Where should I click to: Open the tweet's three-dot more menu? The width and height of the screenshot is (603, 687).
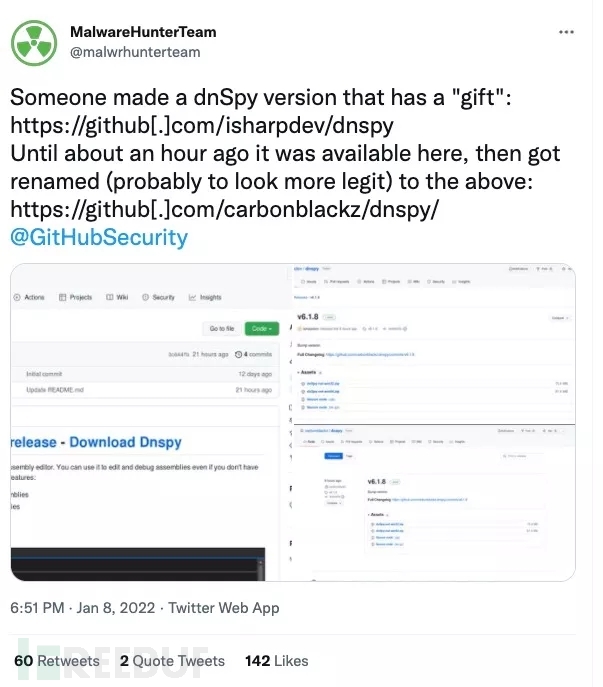click(566, 32)
